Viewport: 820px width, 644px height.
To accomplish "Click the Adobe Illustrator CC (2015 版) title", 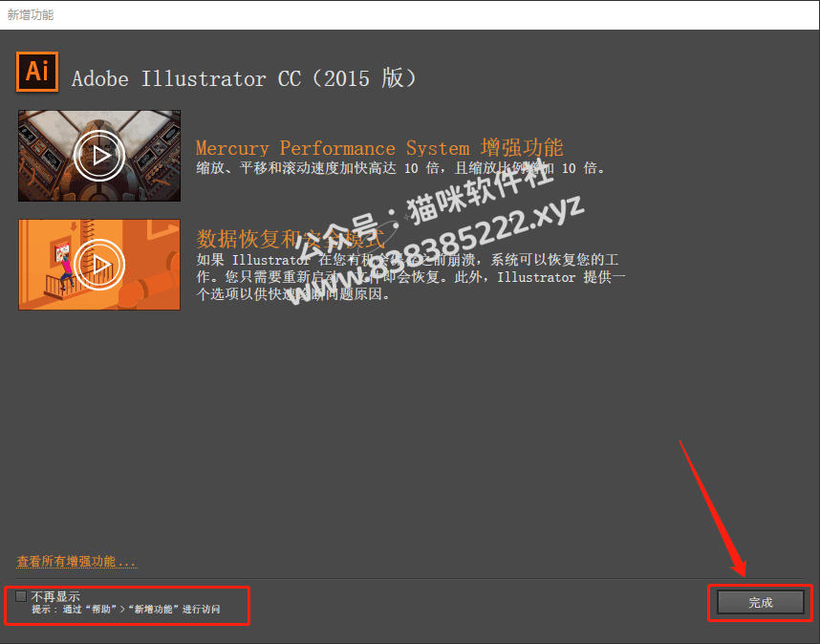I will tap(244, 78).
